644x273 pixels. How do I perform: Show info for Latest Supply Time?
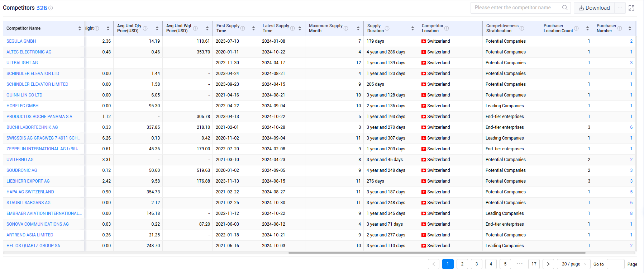[x=292, y=28]
